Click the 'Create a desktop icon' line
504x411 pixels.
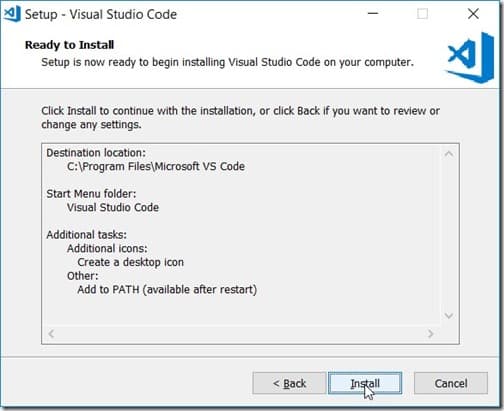130,262
